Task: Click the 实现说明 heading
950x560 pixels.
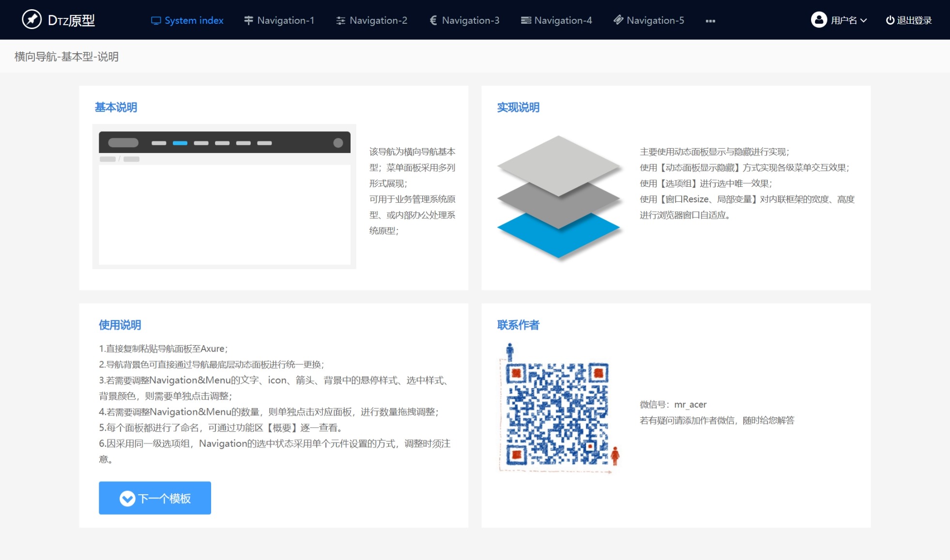Action: point(518,107)
